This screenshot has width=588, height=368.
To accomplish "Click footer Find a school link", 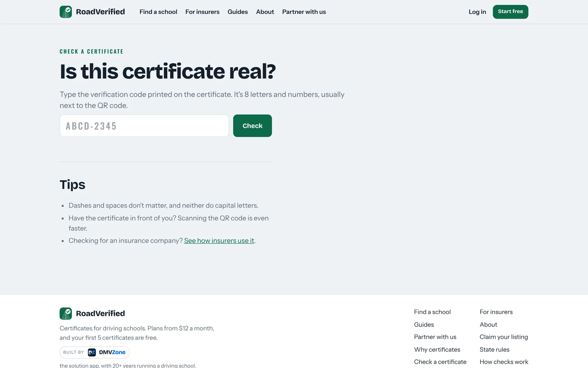I will click(x=432, y=312).
